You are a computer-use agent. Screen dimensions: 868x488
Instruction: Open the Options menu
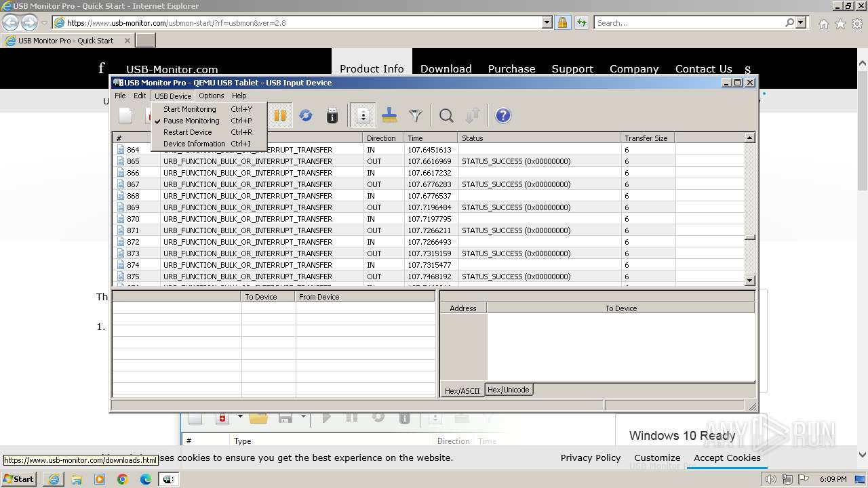(x=212, y=96)
